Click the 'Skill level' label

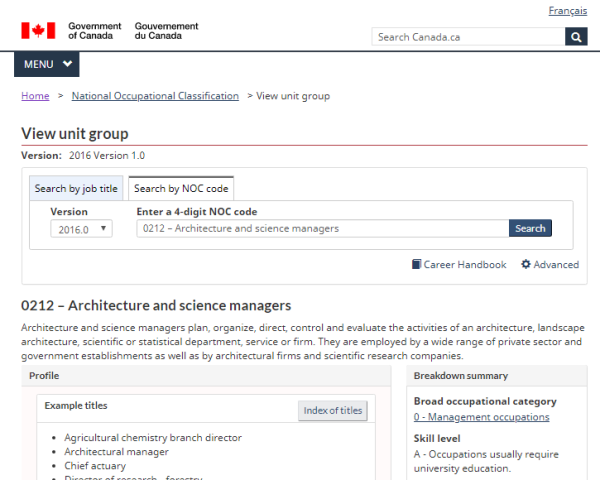coord(437,438)
